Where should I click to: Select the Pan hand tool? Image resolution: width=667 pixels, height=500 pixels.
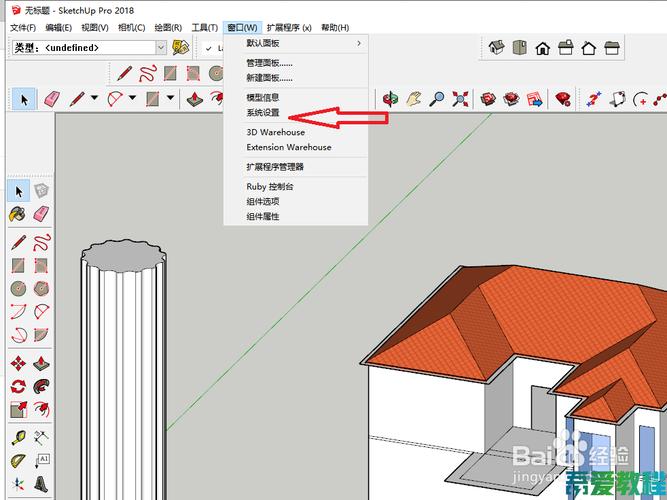[x=413, y=99]
